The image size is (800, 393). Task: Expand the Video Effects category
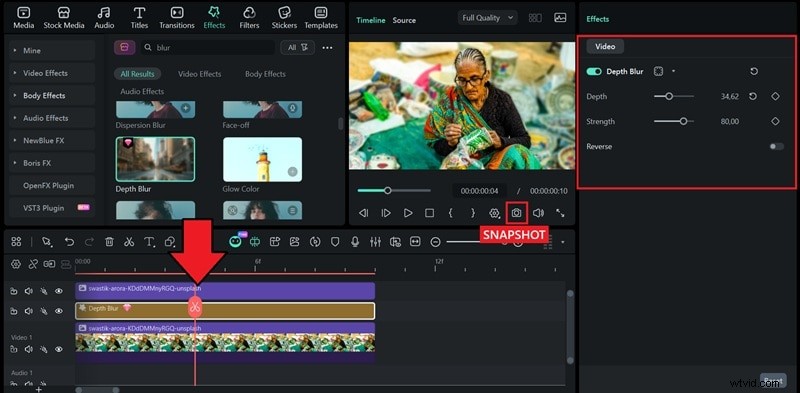pyautogui.click(x=52, y=73)
